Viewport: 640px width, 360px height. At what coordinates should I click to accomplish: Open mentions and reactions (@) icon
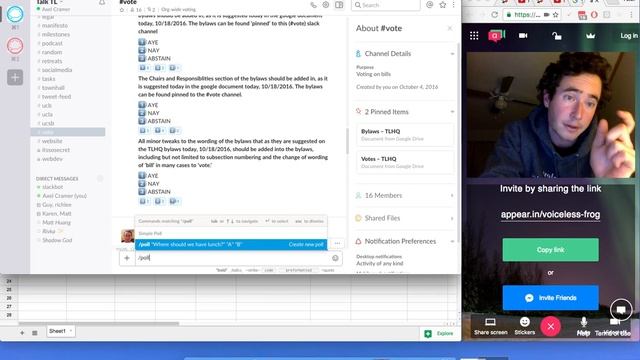(x=430, y=5)
